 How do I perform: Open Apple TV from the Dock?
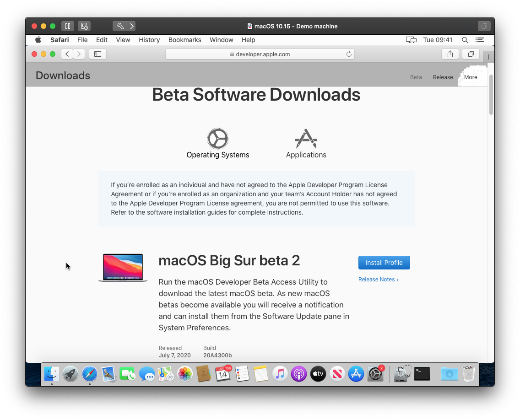318,374
